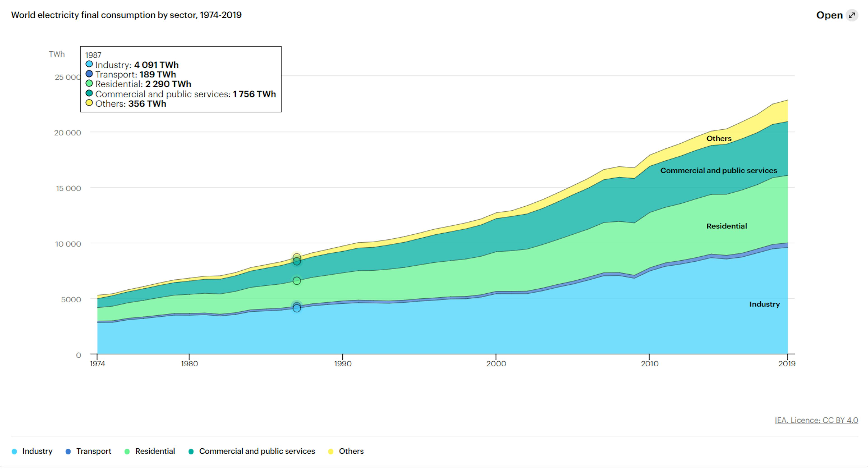The height and width of the screenshot is (469, 868).
Task: Click the 5000 y-axis label
Action: (71, 300)
